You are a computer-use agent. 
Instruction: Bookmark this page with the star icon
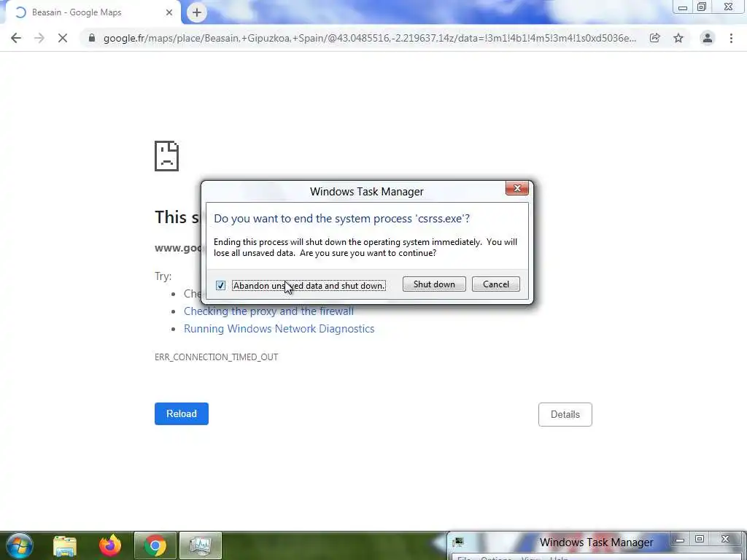point(678,38)
